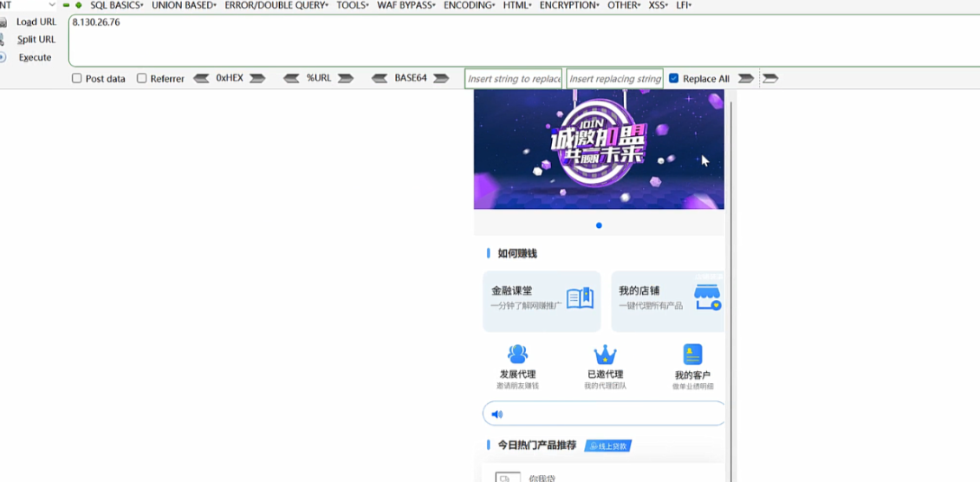Click the speaker icon in announcement bar
Viewport: 980px width, 482px height.
[x=496, y=414]
